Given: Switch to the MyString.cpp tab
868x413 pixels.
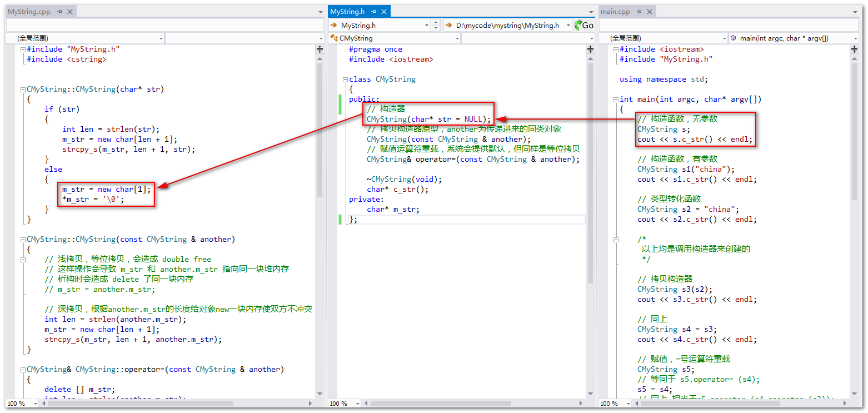Looking at the screenshot, I should (29, 11).
